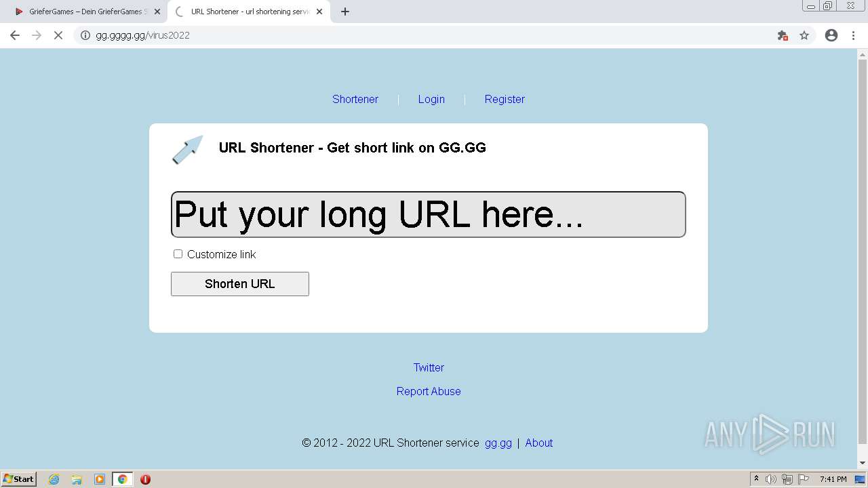Go back to the previous page
The width and height of the screenshot is (868, 488).
pyautogui.click(x=15, y=35)
